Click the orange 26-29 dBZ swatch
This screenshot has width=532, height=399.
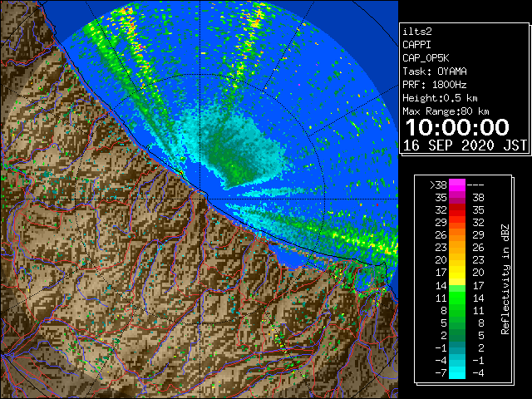[x=457, y=235]
